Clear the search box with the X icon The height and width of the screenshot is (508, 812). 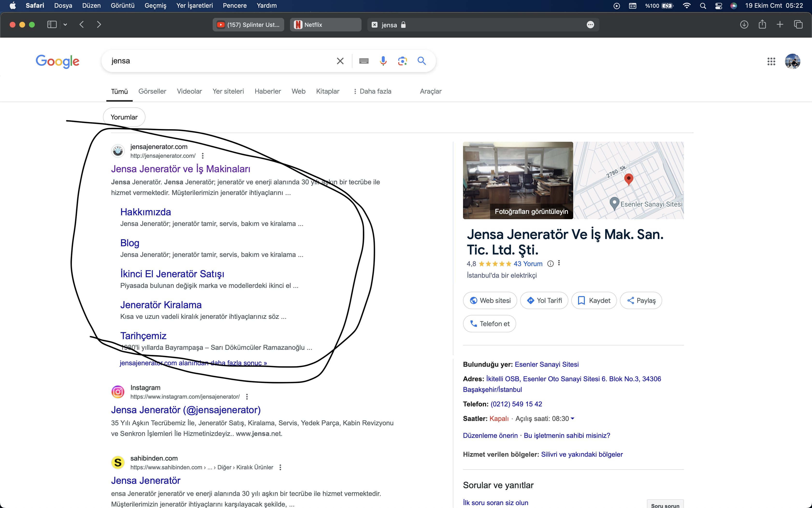(340, 61)
